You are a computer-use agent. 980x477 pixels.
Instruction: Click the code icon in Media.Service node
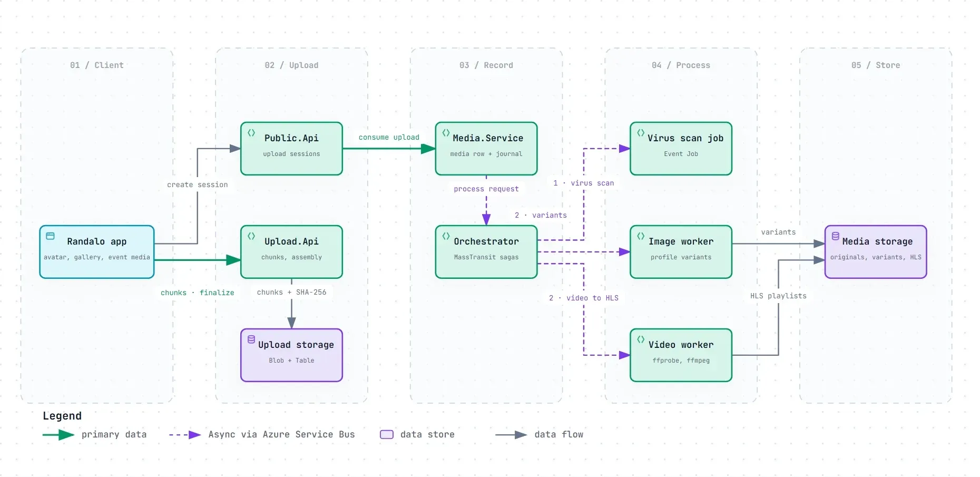[x=446, y=133]
